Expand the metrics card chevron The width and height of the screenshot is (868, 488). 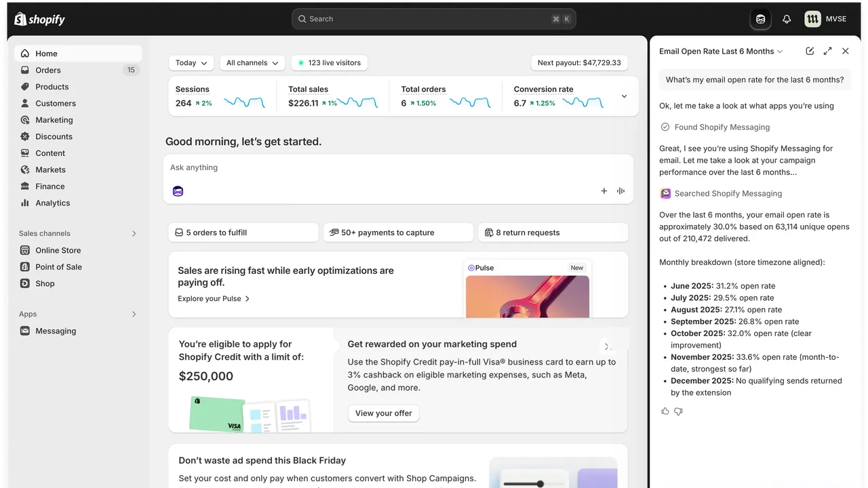(x=624, y=96)
